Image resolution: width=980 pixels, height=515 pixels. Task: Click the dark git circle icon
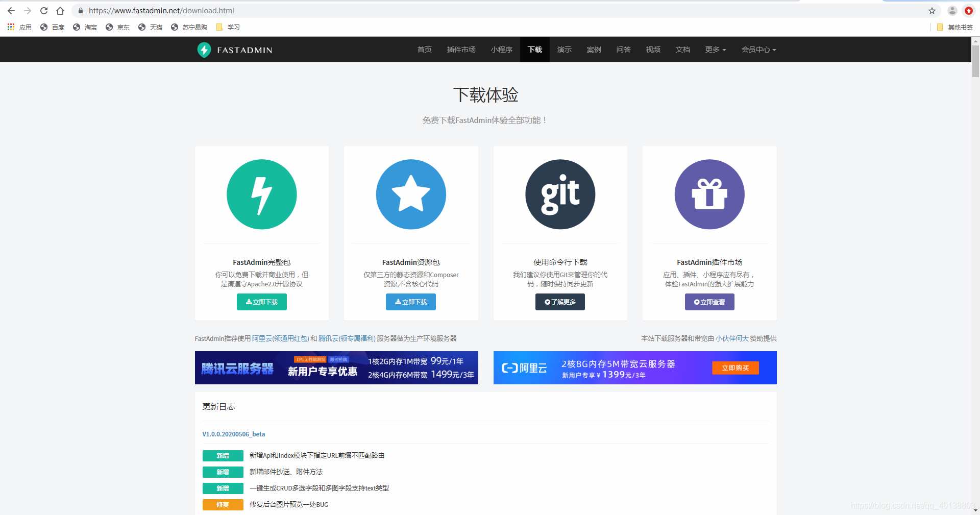pos(560,194)
